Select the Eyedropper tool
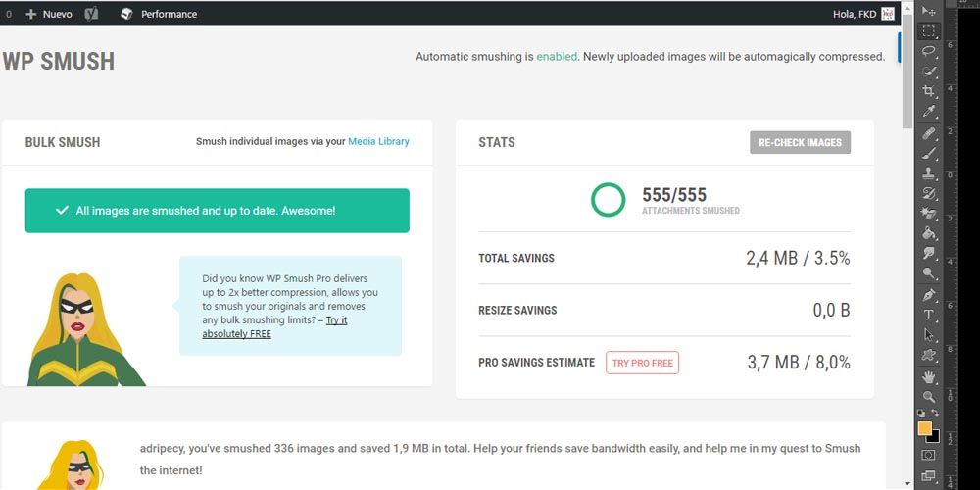The image size is (980, 490). [x=929, y=112]
